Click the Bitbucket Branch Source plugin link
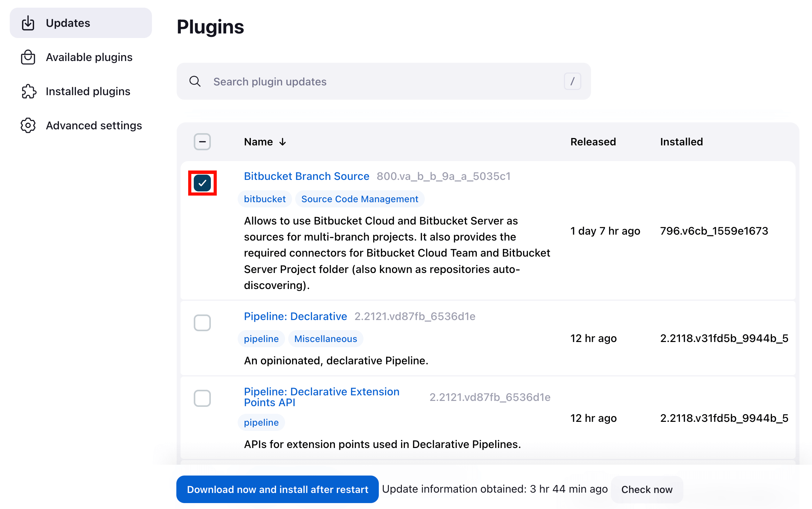The width and height of the screenshot is (812, 509). coord(306,176)
